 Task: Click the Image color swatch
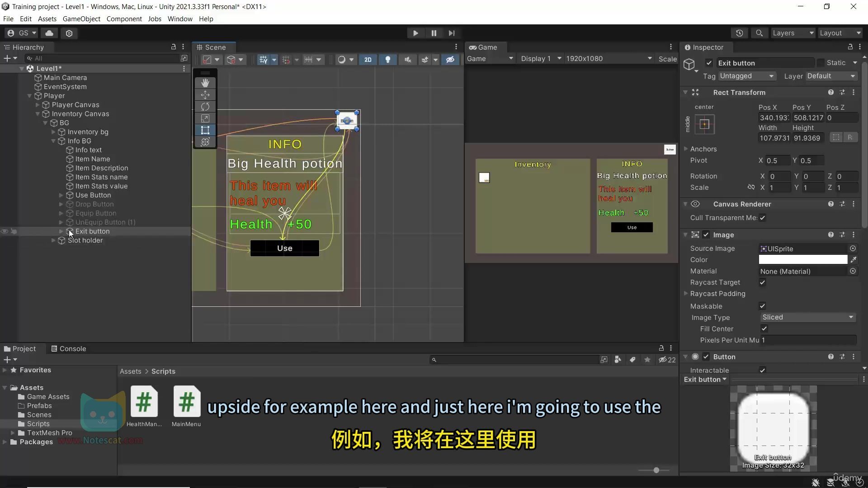(x=803, y=259)
